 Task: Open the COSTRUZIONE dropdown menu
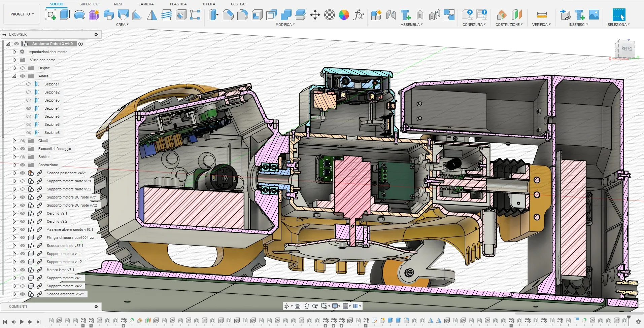509,25
